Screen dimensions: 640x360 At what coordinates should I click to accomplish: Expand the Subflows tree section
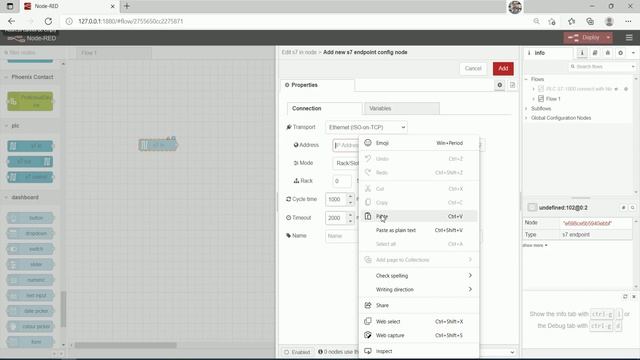click(527, 109)
